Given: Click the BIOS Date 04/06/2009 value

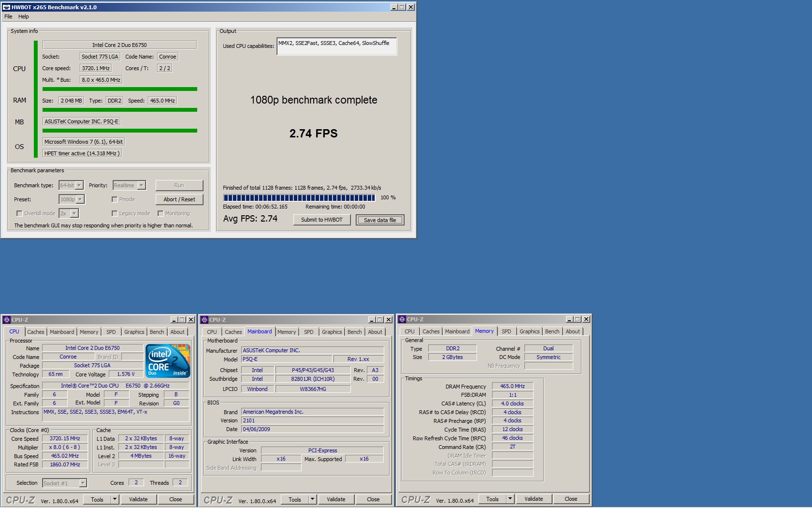Looking at the screenshot, I should 313,429.
